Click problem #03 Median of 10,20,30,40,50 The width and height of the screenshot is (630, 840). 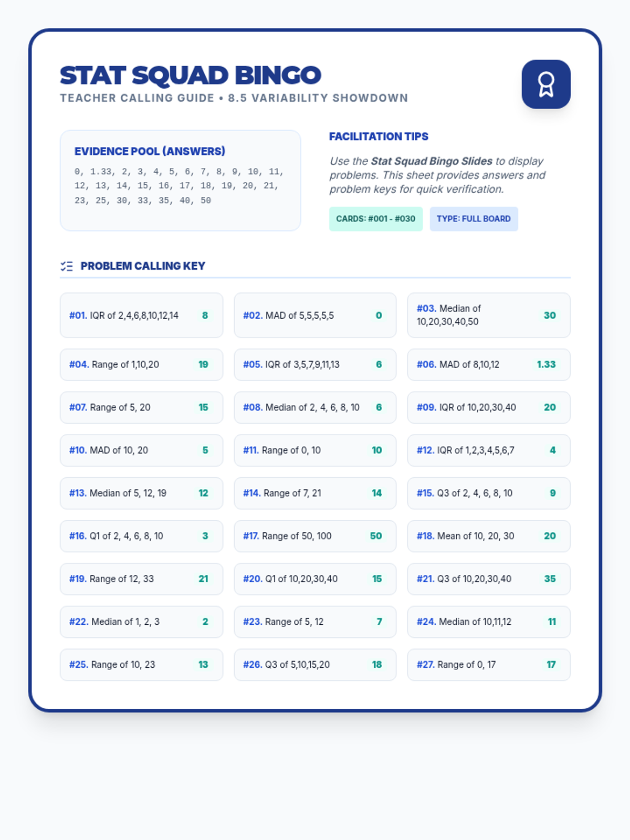(488, 316)
